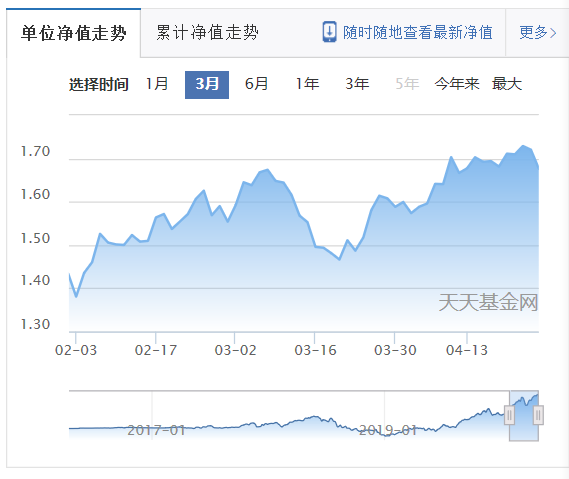The width and height of the screenshot is (569, 479).
Task: Click the 2019-01 area in the navigator
Action: coord(388,430)
